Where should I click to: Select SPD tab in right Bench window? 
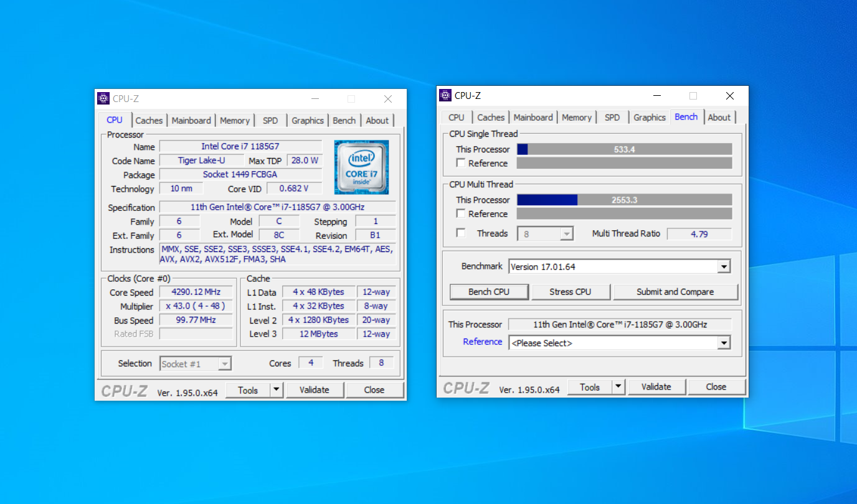coord(612,118)
